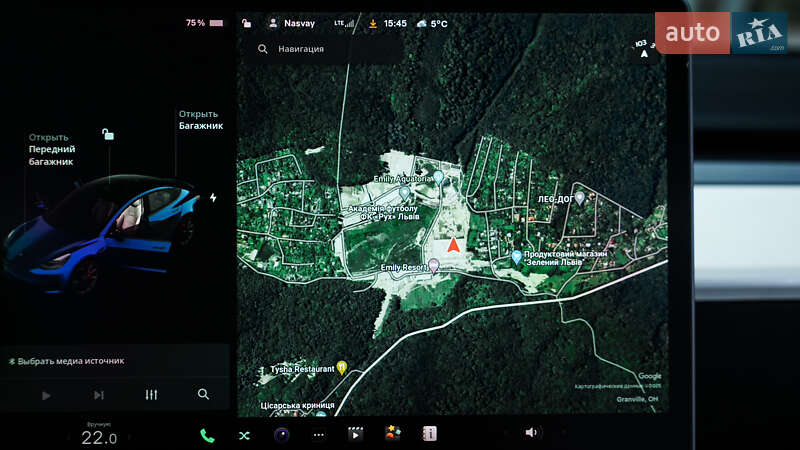The image size is (800, 450).
Task: Tap the 5°C outside temperature
Action: [439, 23]
